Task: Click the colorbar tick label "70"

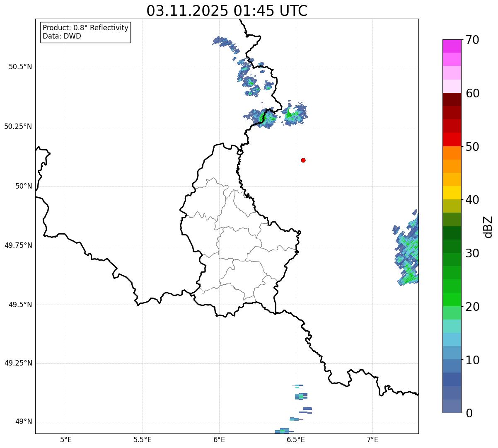Action: [472, 40]
